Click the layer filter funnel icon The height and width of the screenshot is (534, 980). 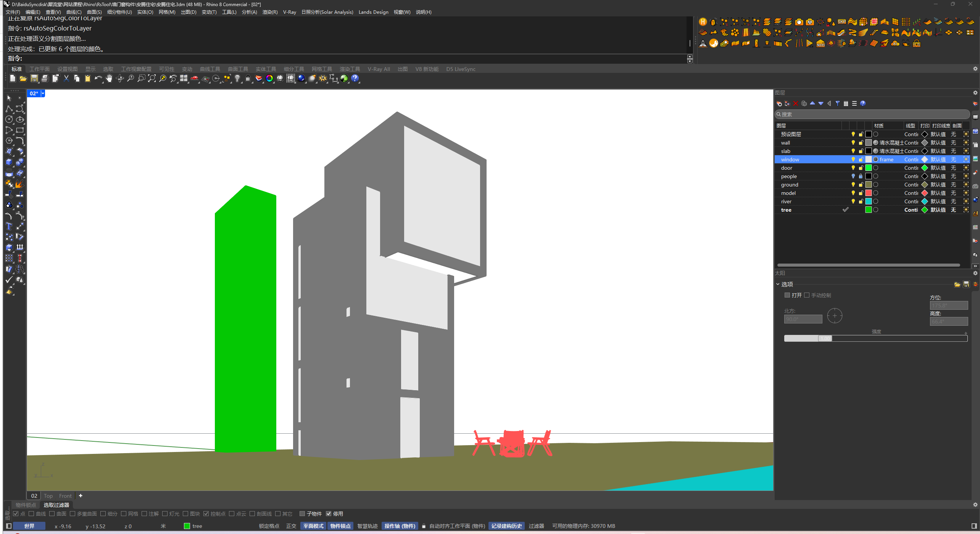click(837, 104)
